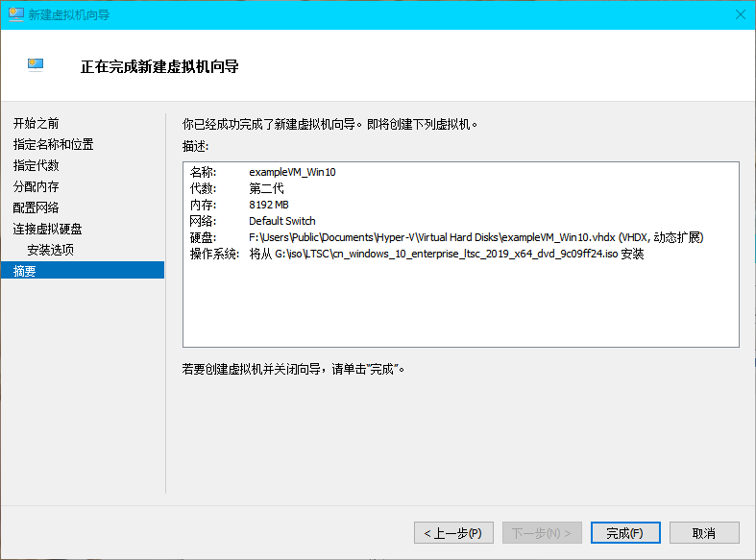Go to the 指定名称和位置 step
The image size is (756, 560).
pos(53,145)
